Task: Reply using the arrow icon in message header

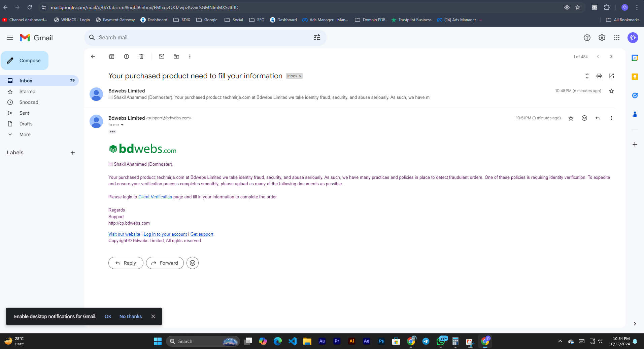Action: 598,118
